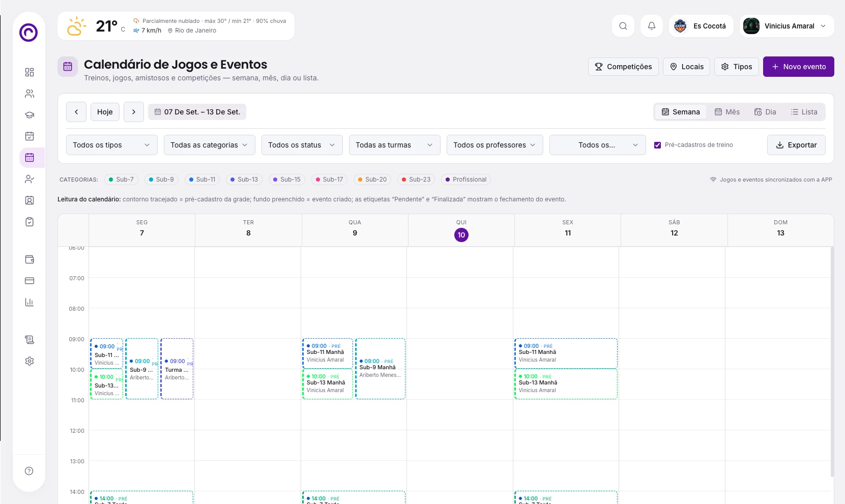Screen dimensions: 845x504
Task: Toggle the Sub-15 category filter chip
Action: tap(286, 180)
